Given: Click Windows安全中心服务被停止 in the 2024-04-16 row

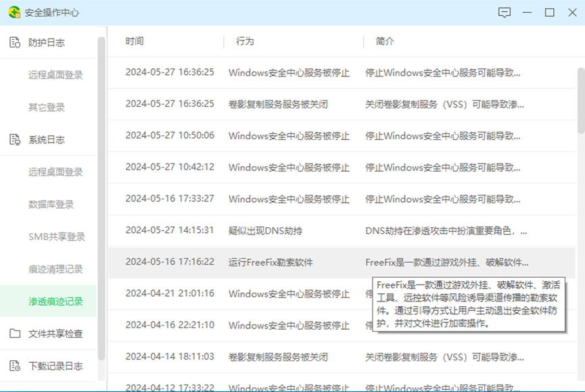Looking at the screenshot, I should click(x=289, y=326).
